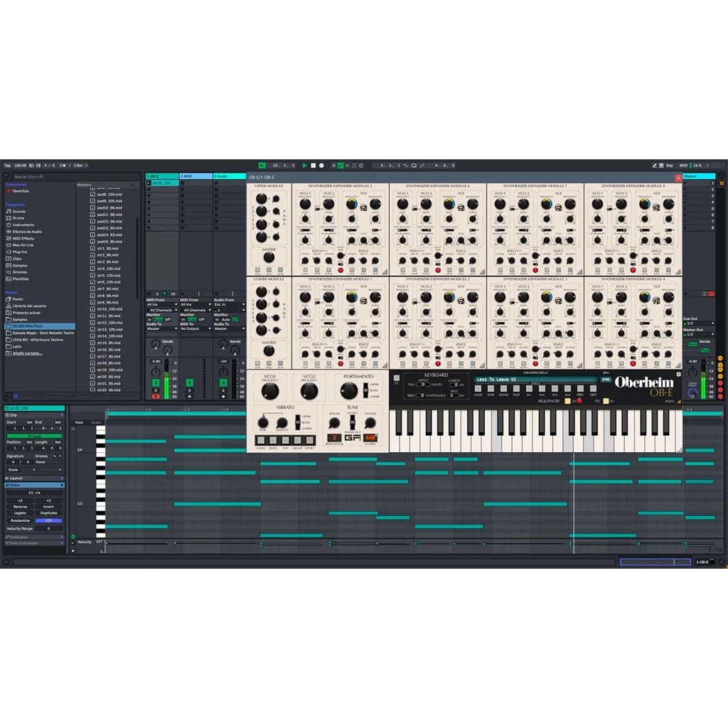This screenshot has width=728, height=728.
Task: Open Sounds category in browser
Action: coord(18,211)
